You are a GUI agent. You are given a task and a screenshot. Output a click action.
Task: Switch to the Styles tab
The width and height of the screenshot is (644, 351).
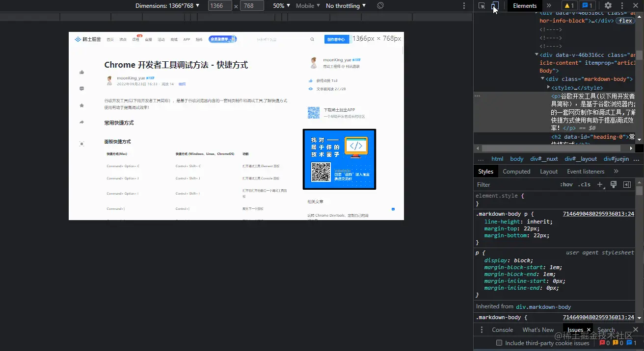coord(485,172)
